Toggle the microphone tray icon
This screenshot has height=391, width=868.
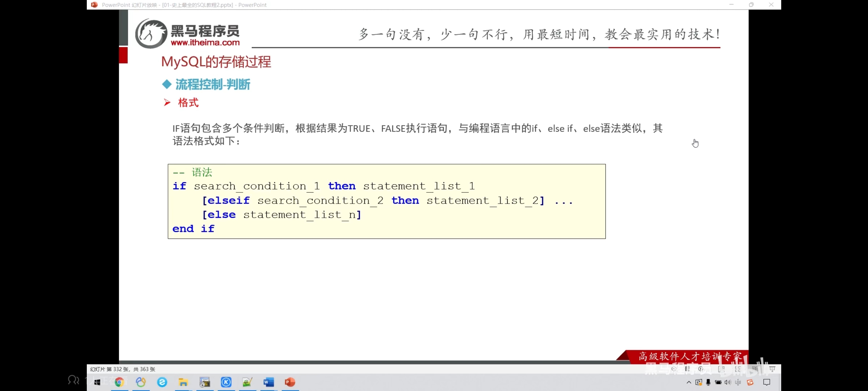708,382
